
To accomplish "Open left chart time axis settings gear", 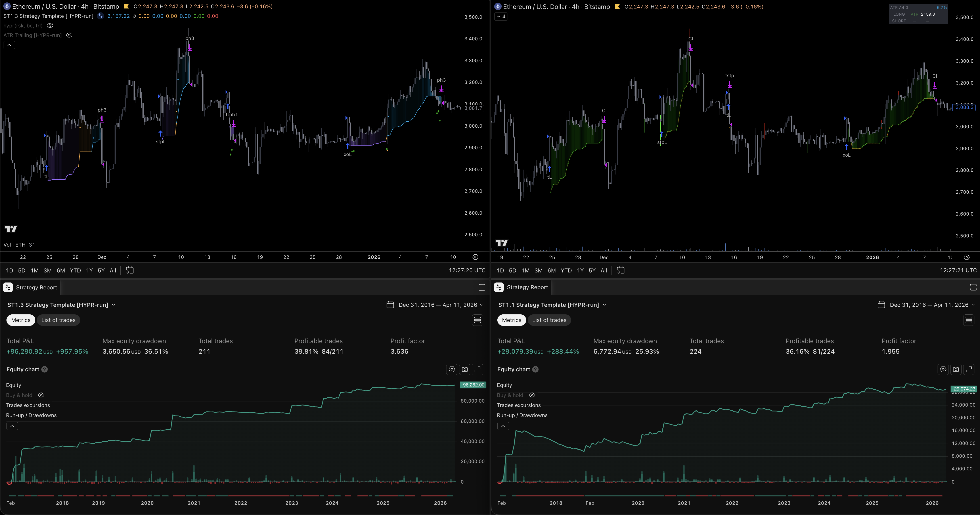I will (x=475, y=257).
